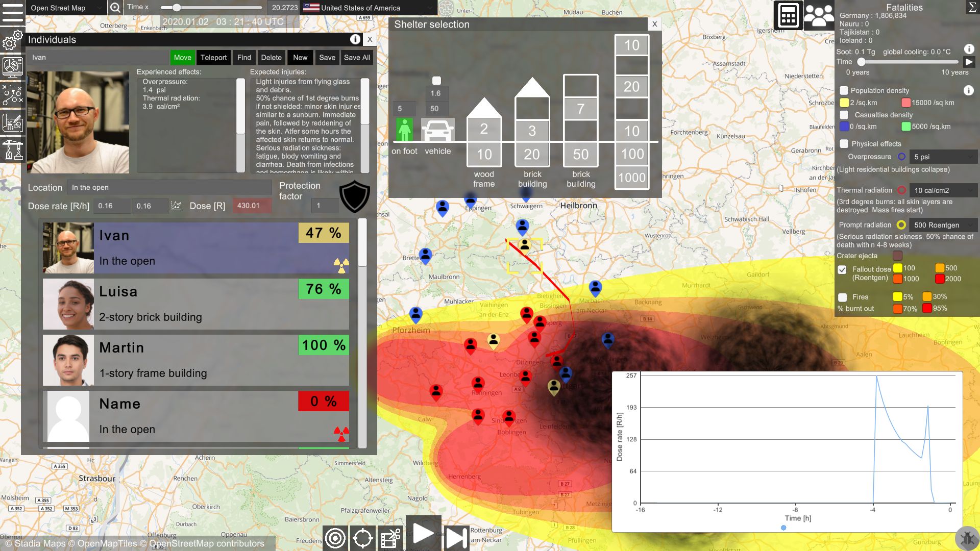The width and height of the screenshot is (980, 551).
Task: Click the Save All button
Action: click(x=357, y=58)
